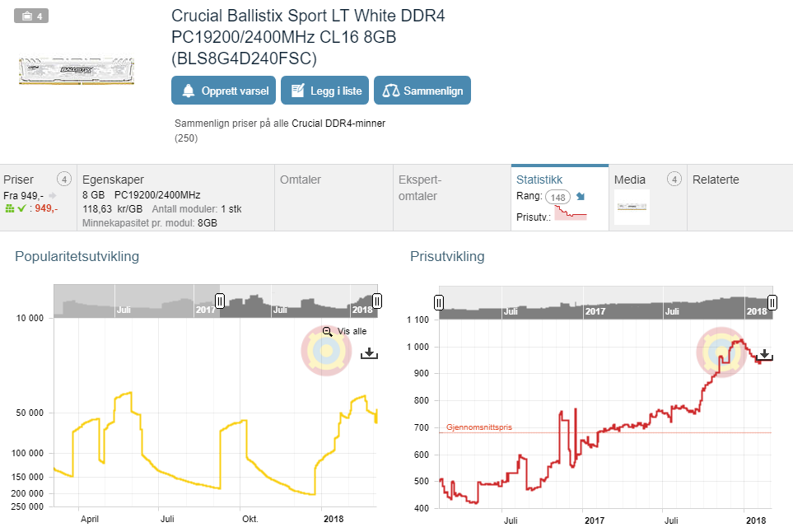Click the image count badge showing 4
This screenshot has width=793, height=532.
[31, 16]
